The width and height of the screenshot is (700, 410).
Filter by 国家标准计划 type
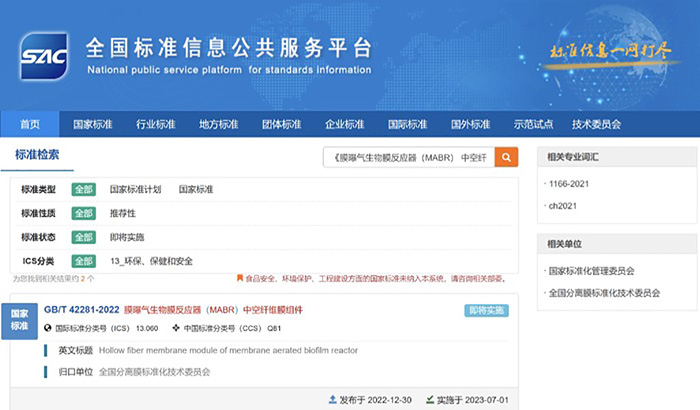point(135,189)
